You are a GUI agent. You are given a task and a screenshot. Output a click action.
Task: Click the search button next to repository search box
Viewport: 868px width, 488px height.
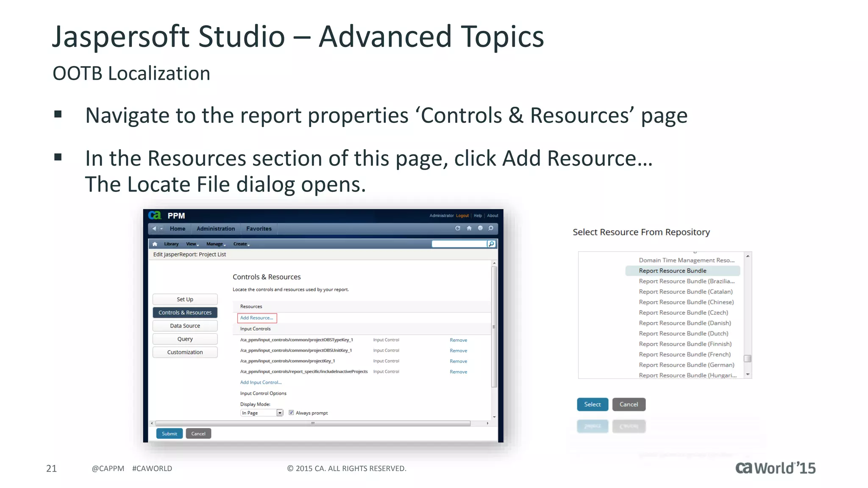[491, 244]
